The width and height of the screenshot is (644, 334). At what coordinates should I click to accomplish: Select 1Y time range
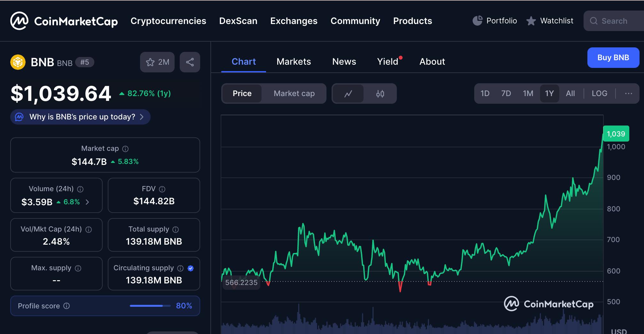pos(549,94)
